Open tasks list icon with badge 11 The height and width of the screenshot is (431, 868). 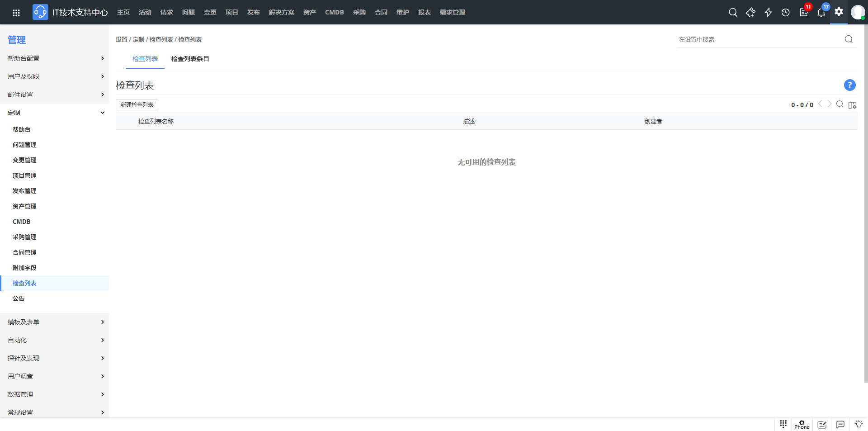pyautogui.click(x=804, y=13)
